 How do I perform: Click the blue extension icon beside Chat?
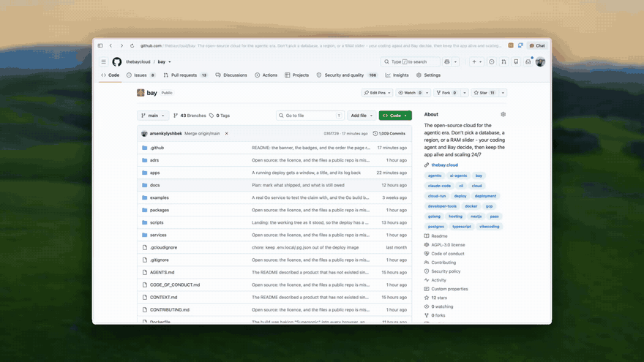(x=520, y=45)
